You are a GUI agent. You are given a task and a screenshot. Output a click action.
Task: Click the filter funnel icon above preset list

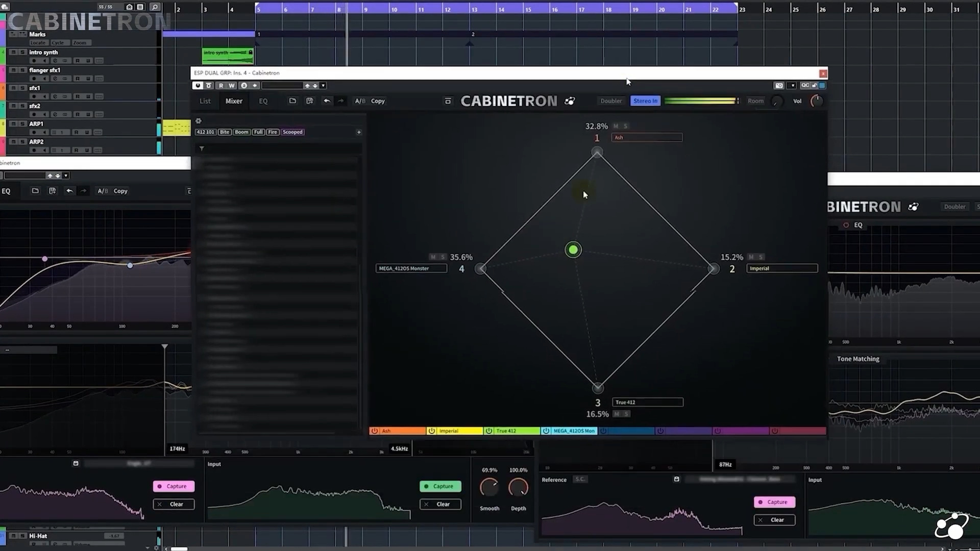click(202, 148)
